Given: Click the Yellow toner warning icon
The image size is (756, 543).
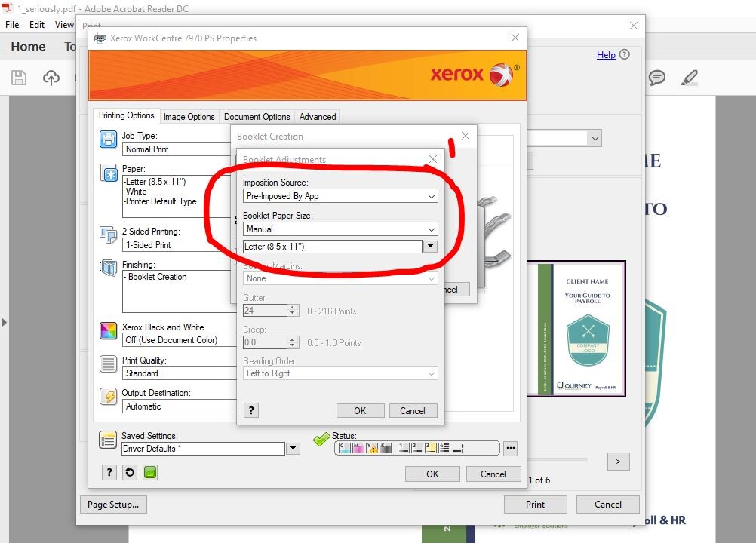Looking at the screenshot, I should click(372, 448).
